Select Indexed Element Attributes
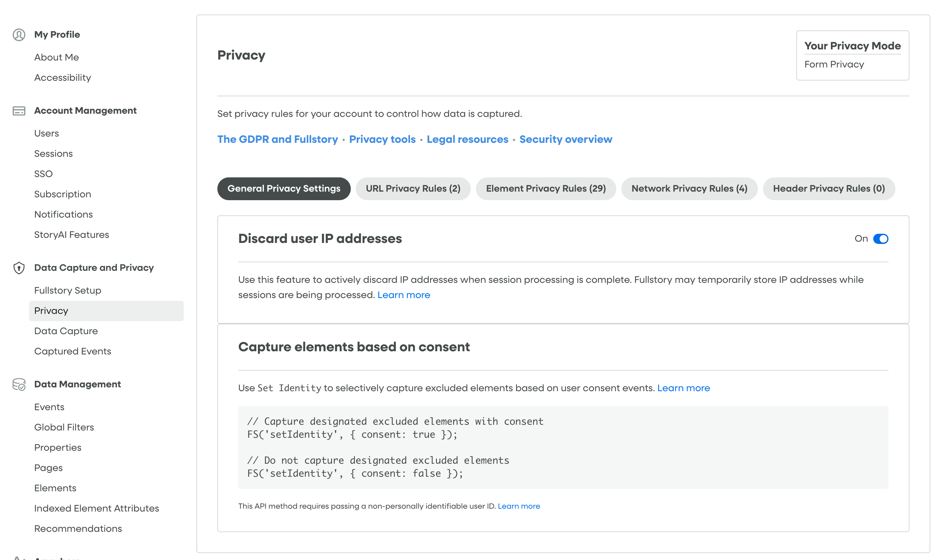 [x=97, y=508]
